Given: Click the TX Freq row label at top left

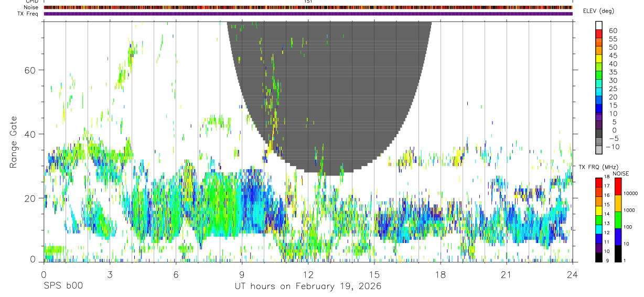Looking at the screenshot, I should pyautogui.click(x=27, y=14).
